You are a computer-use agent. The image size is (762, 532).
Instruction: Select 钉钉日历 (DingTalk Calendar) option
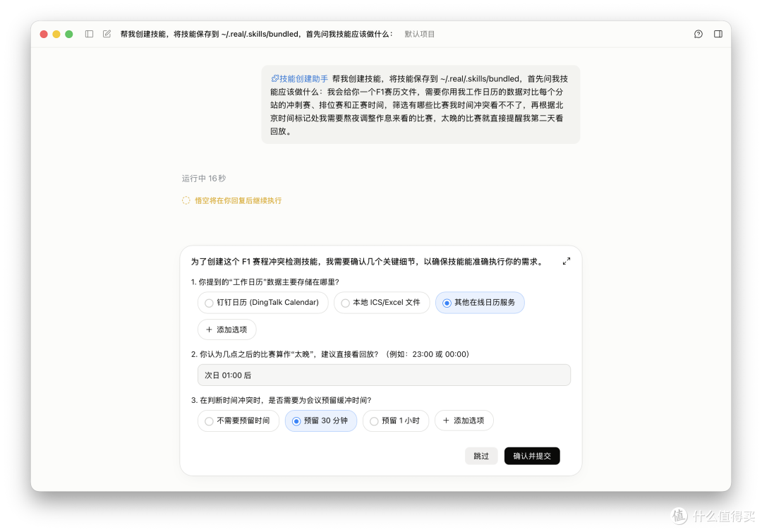click(x=263, y=303)
